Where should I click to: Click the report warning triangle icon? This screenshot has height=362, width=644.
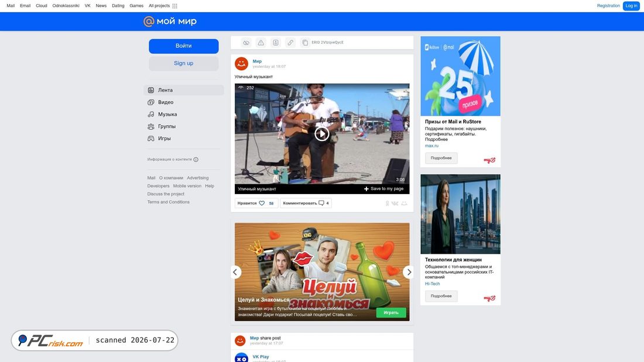(x=261, y=42)
